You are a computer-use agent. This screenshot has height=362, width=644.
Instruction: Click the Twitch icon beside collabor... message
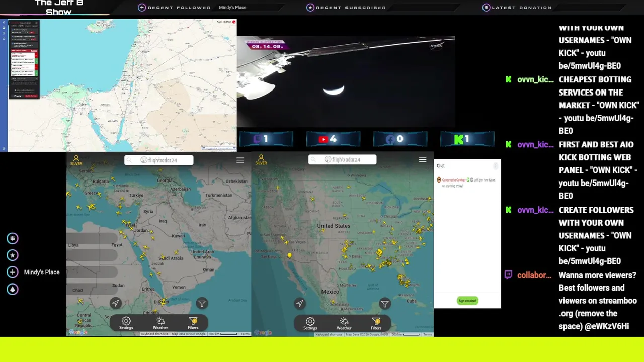(x=508, y=275)
